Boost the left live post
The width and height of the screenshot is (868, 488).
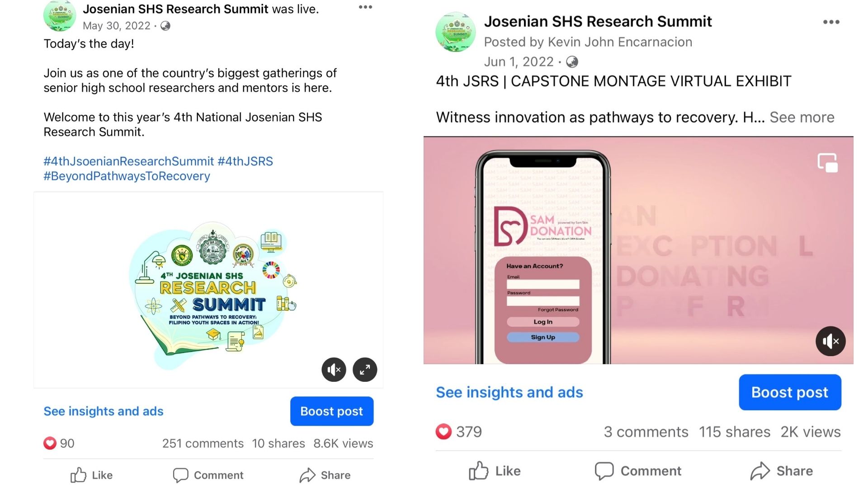[x=332, y=411]
